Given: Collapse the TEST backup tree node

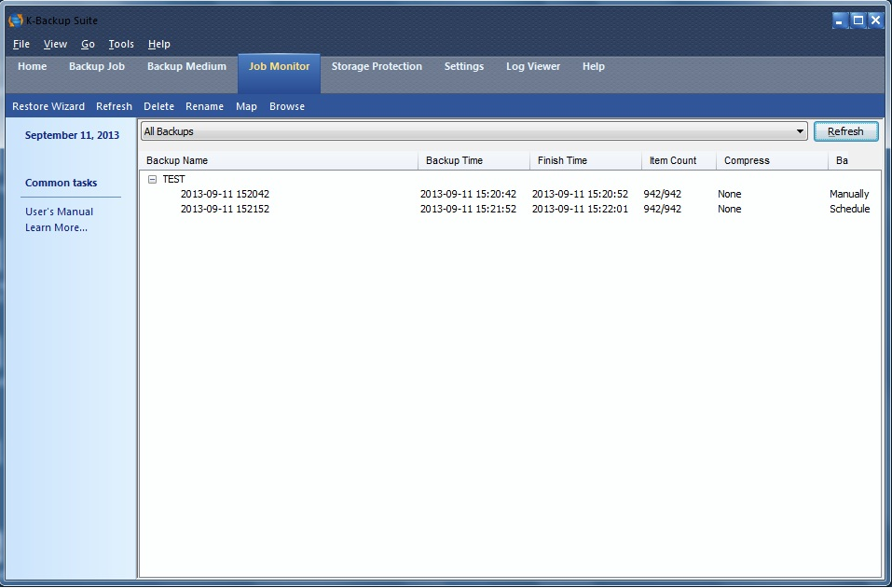Looking at the screenshot, I should click(153, 179).
